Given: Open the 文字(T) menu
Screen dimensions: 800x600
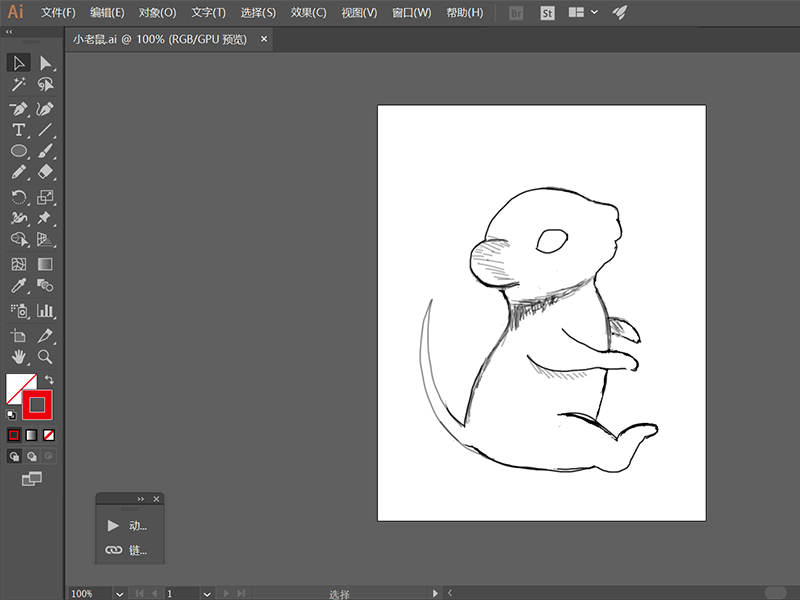Looking at the screenshot, I should [x=208, y=13].
